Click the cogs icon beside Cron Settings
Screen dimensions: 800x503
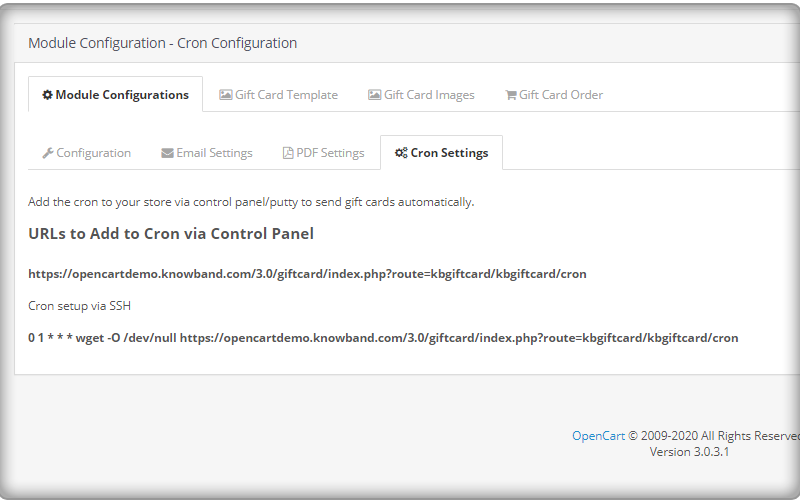401,153
